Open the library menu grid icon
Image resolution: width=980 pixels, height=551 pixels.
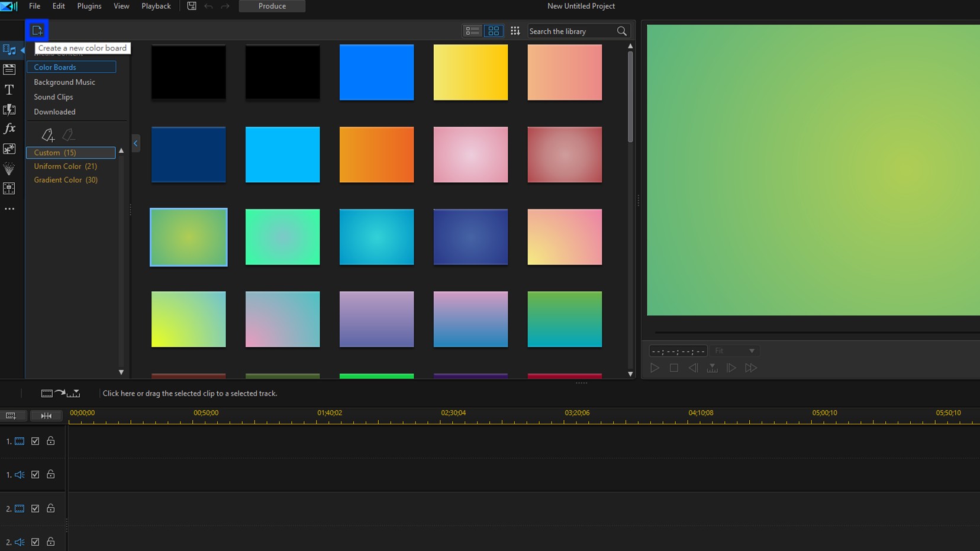[x=515, y=31]
